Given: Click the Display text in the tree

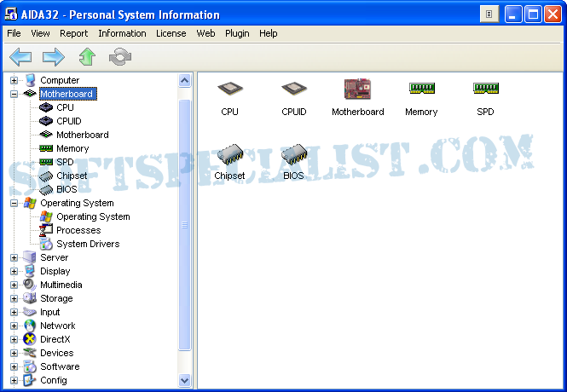Looking at the screenshot, I should (x=55, y=271).
